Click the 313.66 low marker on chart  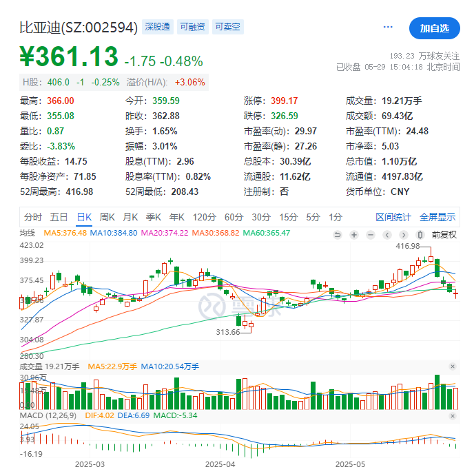[x=228, y=332]
